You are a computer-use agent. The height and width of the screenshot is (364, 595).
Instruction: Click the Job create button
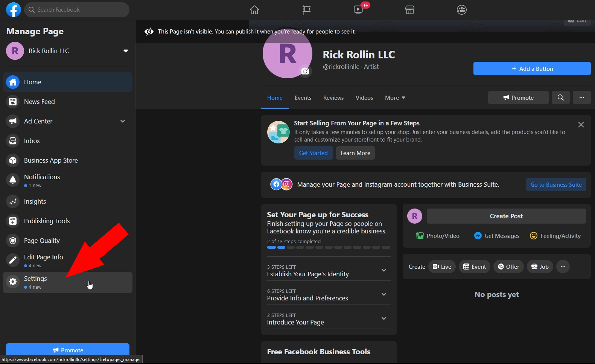pos(540,267)
